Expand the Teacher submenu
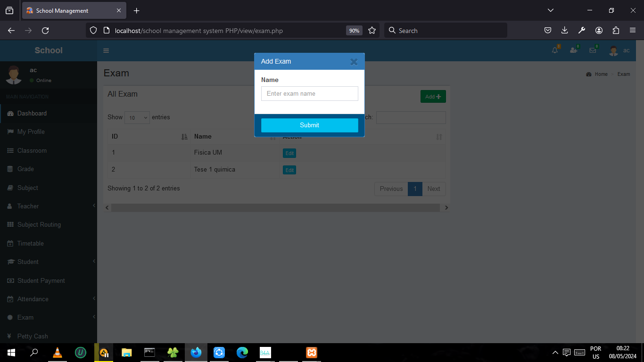 click(49, 206)
